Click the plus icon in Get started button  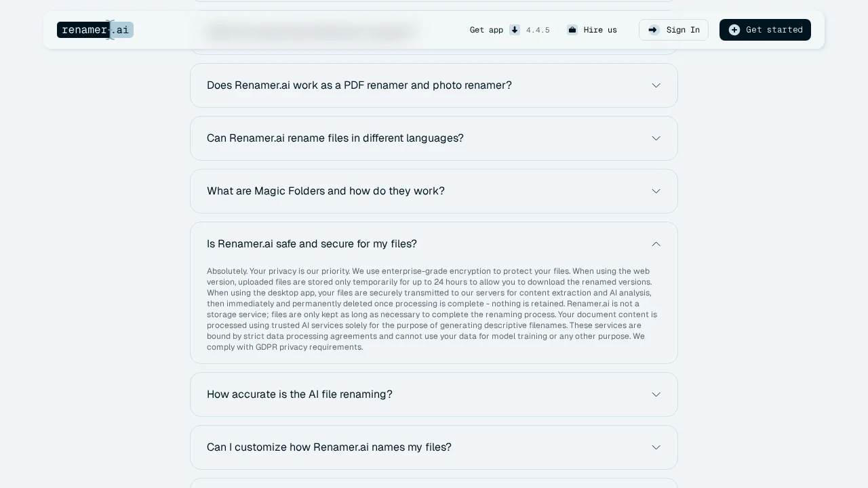click(734, 30)
